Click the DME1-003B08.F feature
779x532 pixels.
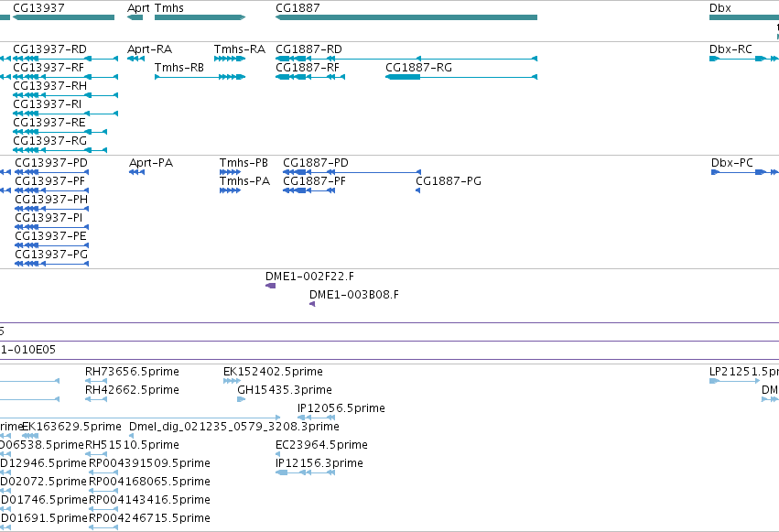(x=354, y=295)
